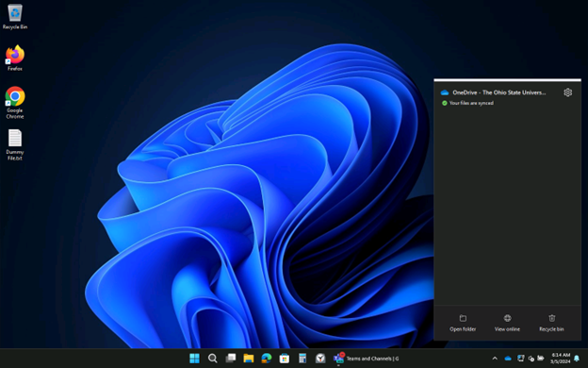Open OneDrive settings gear
This screenshot has height=368, width=588.
tap(568, 92)
